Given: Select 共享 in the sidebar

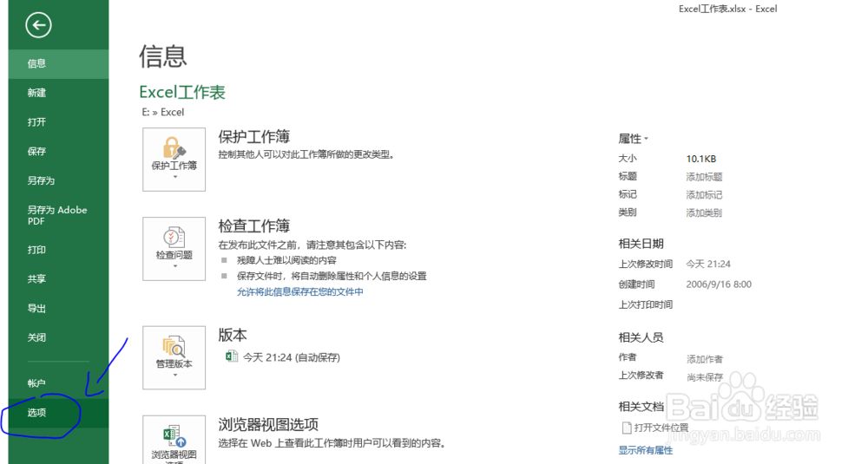Looking at the screenshot, I should (x=59, y=279).
